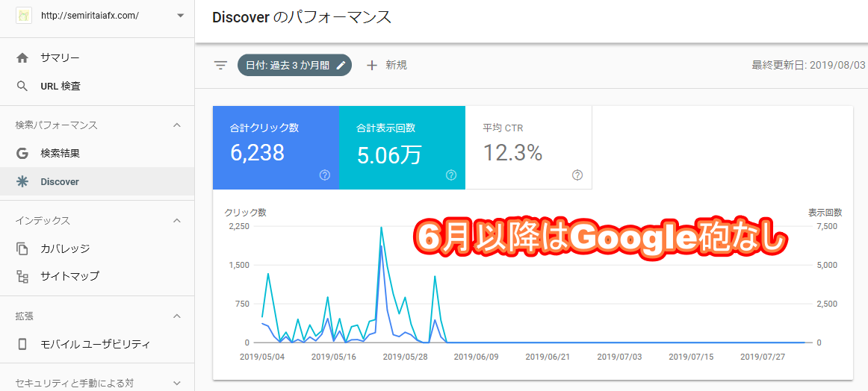The height and width of the screenshot is (391, 868).
Task: Click the サイトマップ tree icon
Action: coord(22,277)
